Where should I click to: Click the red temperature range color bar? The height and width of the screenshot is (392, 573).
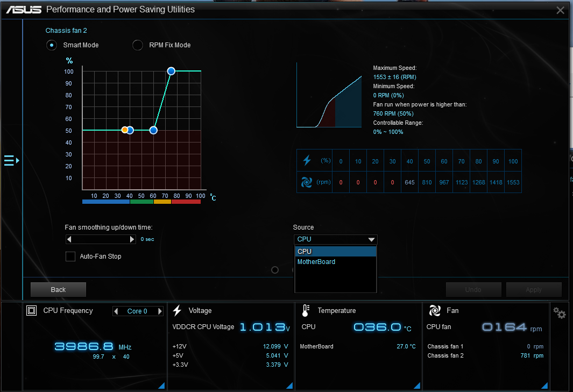(186, 202)
